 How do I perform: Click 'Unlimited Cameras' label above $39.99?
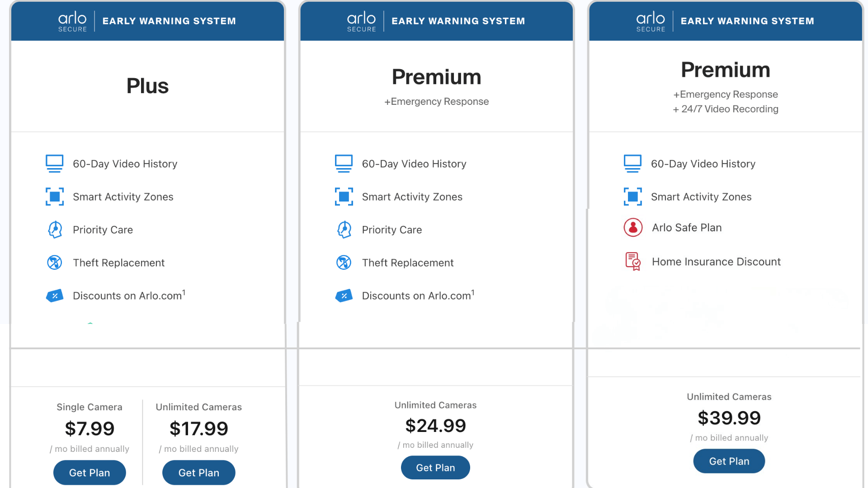tap(729, 397)
